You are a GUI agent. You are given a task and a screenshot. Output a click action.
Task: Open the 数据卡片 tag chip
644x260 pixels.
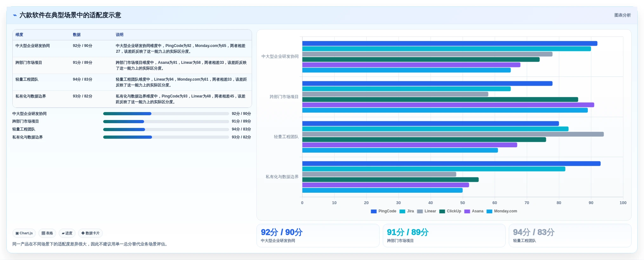pos(90,233)
